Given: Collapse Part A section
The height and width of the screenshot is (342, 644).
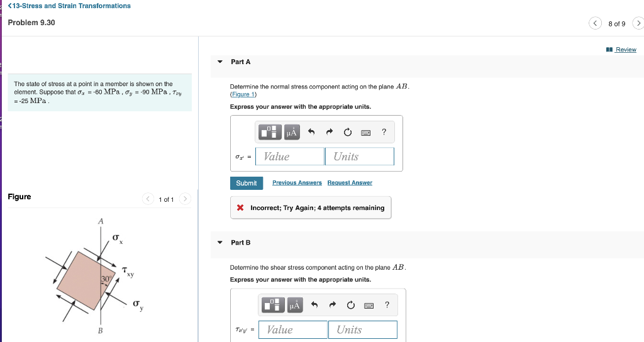Looking at the screenshot, I should click(220, 62).
